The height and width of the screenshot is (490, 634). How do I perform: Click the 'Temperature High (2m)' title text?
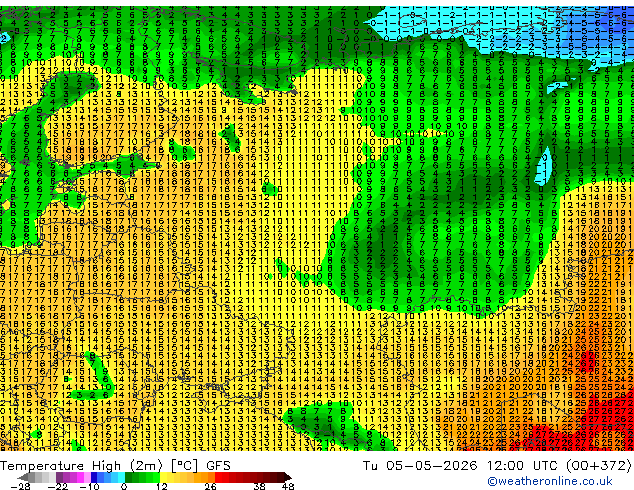tap(81, 466)
